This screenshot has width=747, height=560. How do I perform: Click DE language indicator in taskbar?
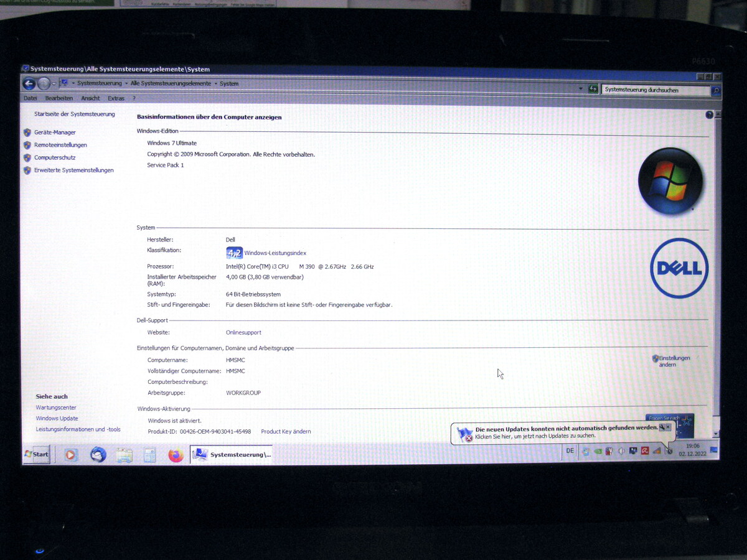(570, 451)
